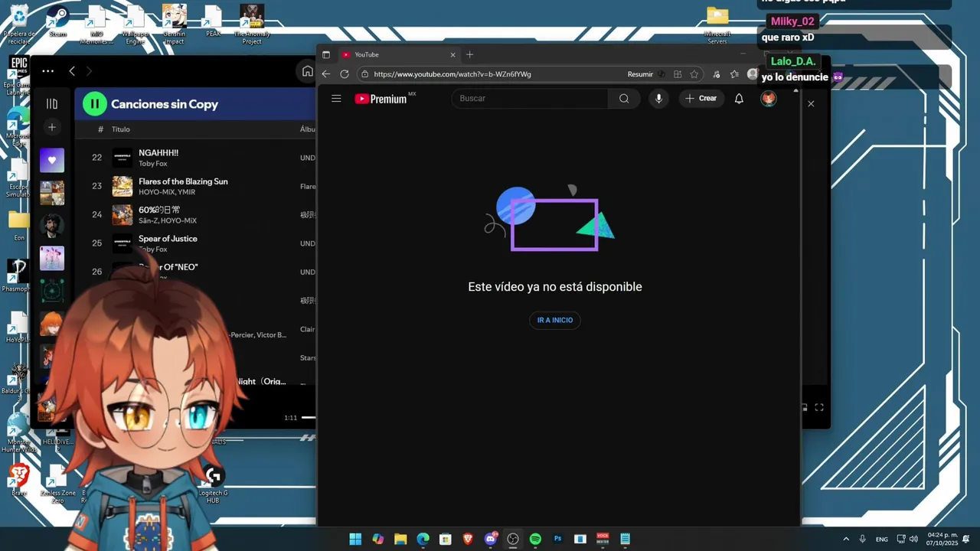View site information lock icon
The height and width of the screenshot is (551, 980).
coord(365,74)
